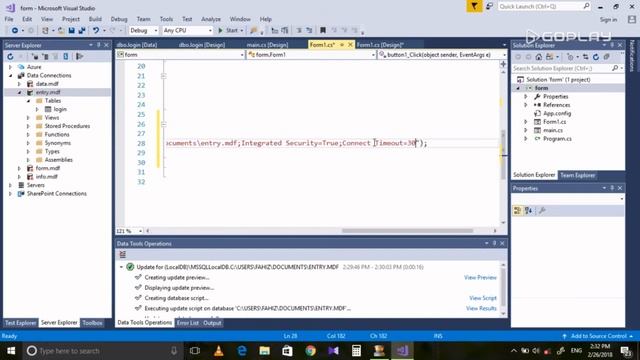
Task: Open Calculator from the taskbar
Action: 356,351
